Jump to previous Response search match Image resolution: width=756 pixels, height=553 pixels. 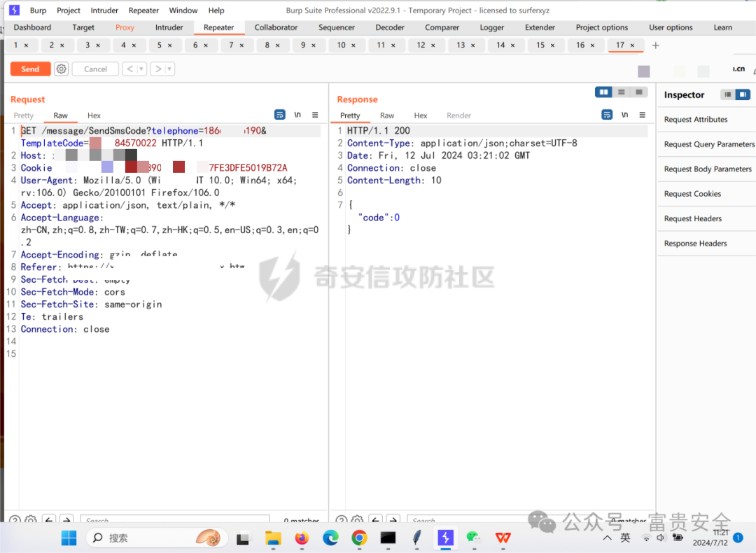click(x=375, y=520)
